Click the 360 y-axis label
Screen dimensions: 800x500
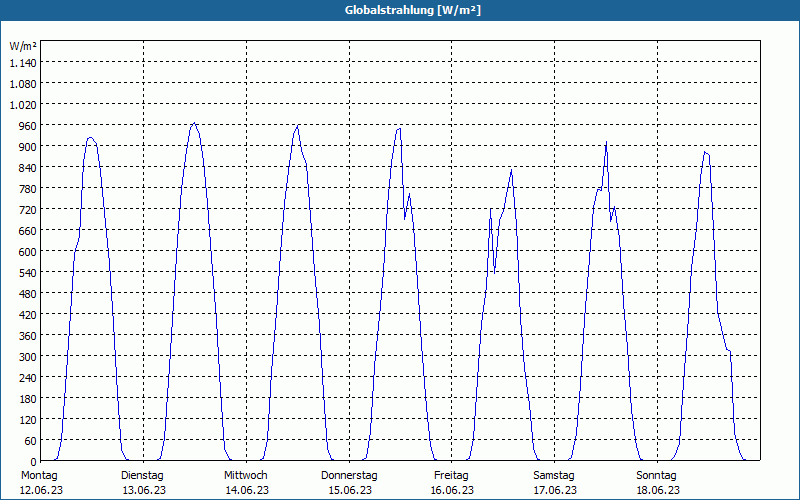(28, 336)
